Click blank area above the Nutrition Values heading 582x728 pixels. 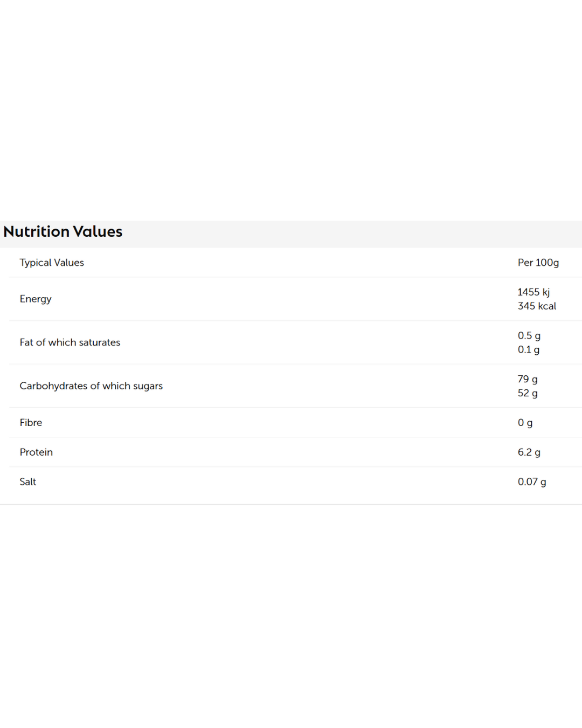click(291, 108)
